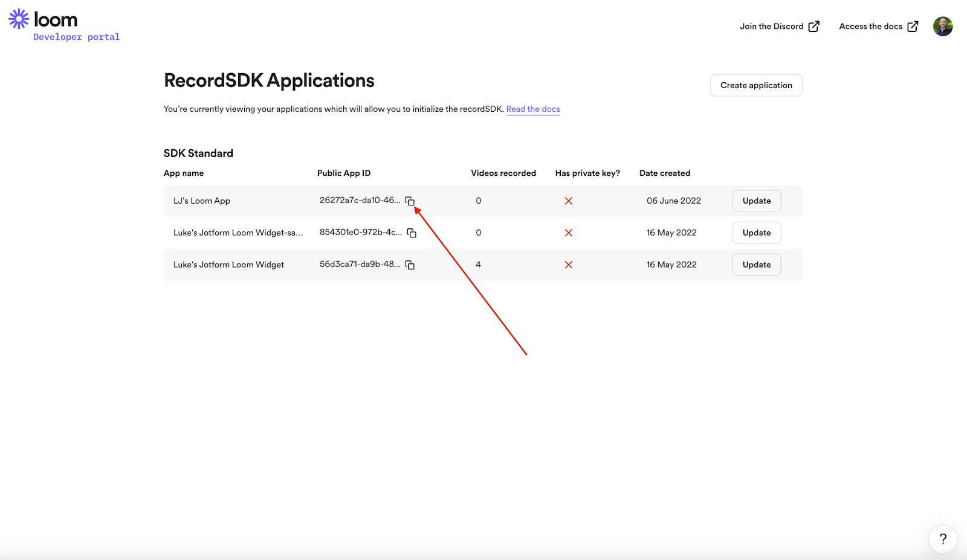
Task: Select the LJ's Loom App name
Action: [x=202, y=201]
